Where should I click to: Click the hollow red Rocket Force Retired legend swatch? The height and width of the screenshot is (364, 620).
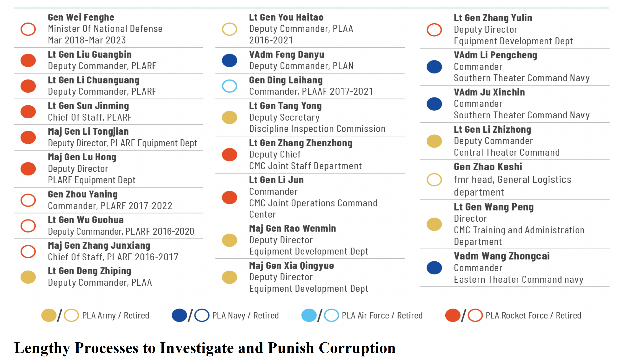475,315
